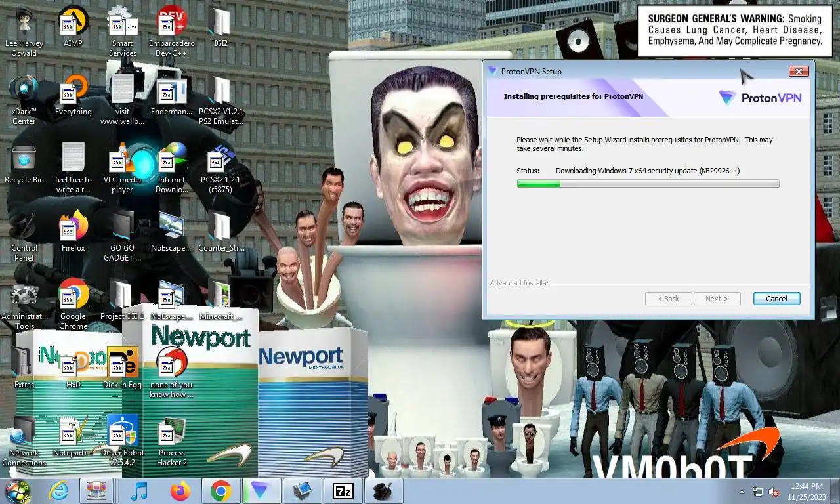The width and height of the screenshot is (840, 504).
Task: Launch PCSX2 1.2.1 (r5875) shortcut
Action: pos(220,168)
